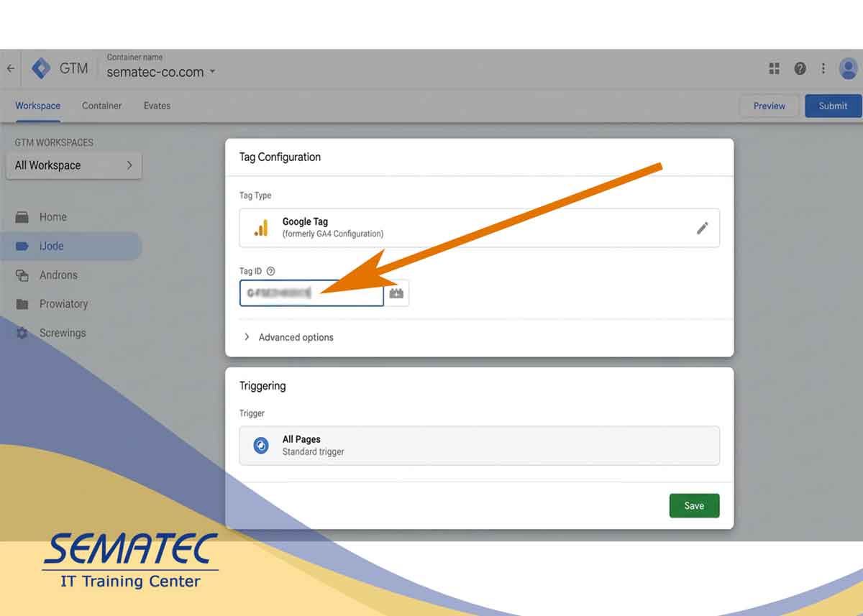
Task: Switch to the Workspace tab
Action: 38,106
